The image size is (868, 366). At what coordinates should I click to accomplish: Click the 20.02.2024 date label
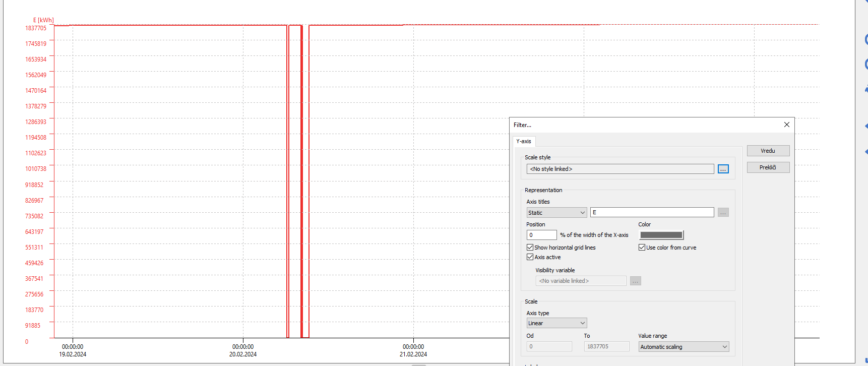coord(243,354)
